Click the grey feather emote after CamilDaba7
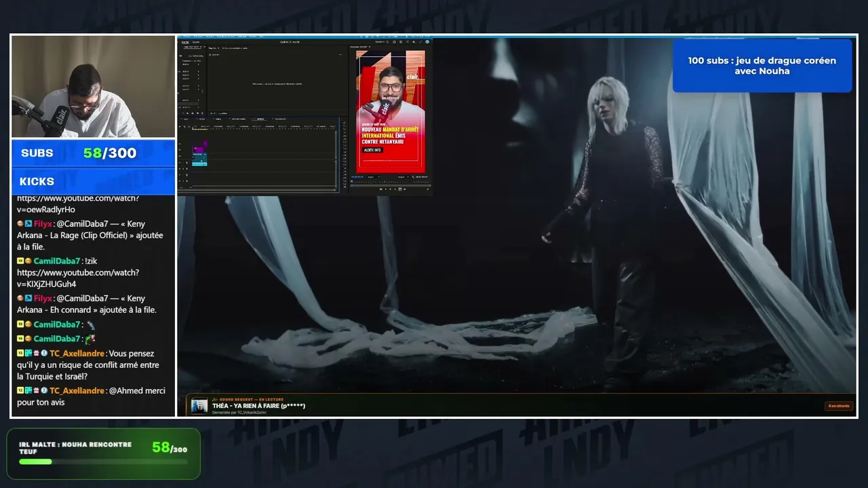Image resolution: width=868 pixels, height=488 pixels. tap(90, 325)
